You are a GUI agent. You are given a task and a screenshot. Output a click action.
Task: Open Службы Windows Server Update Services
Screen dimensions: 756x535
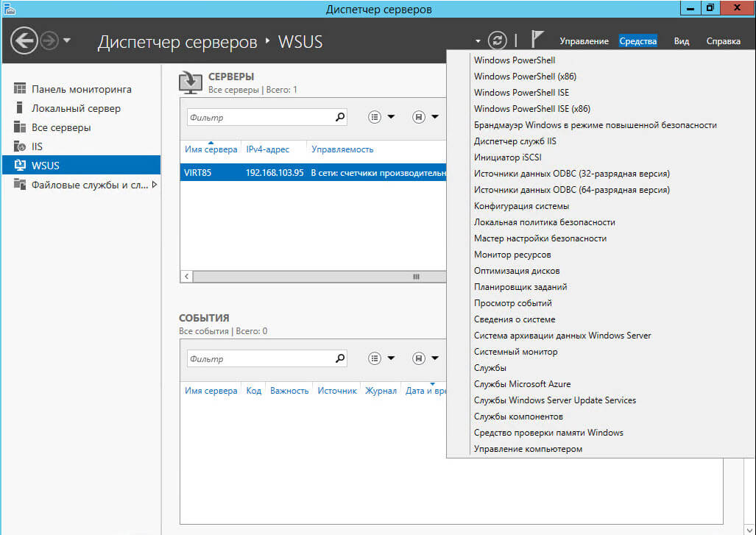554,400
